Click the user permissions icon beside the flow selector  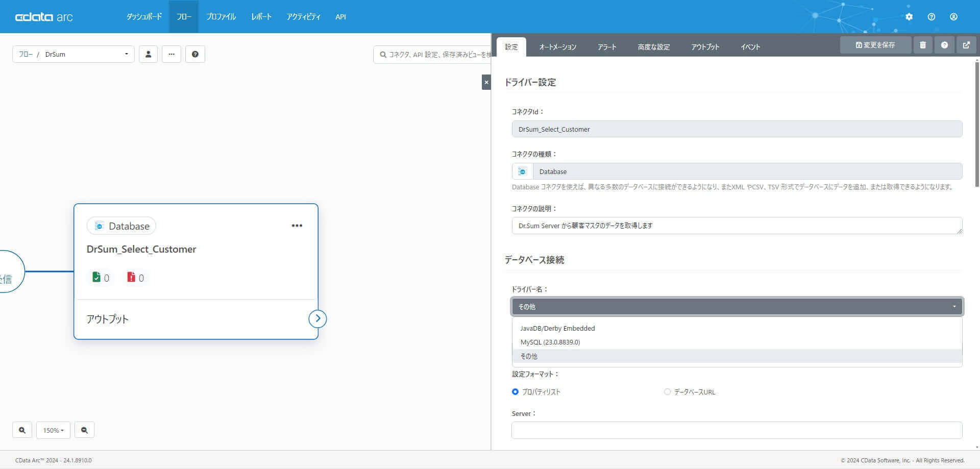point(148,54)
